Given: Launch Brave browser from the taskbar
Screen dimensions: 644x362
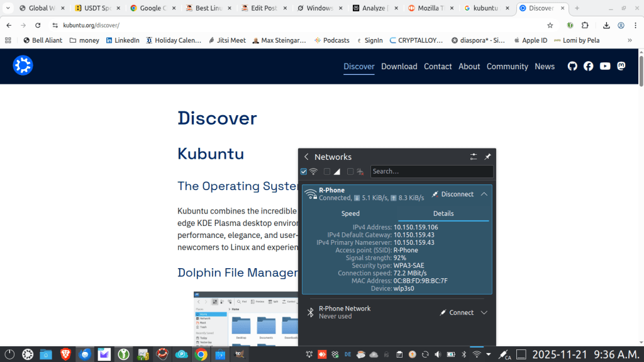Looking at the screenshot, I should click(x=65, y=354).
